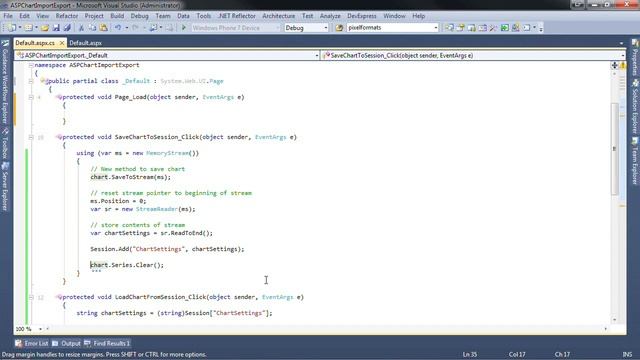
Task: Open the File menu
Action: pos(8,16)
